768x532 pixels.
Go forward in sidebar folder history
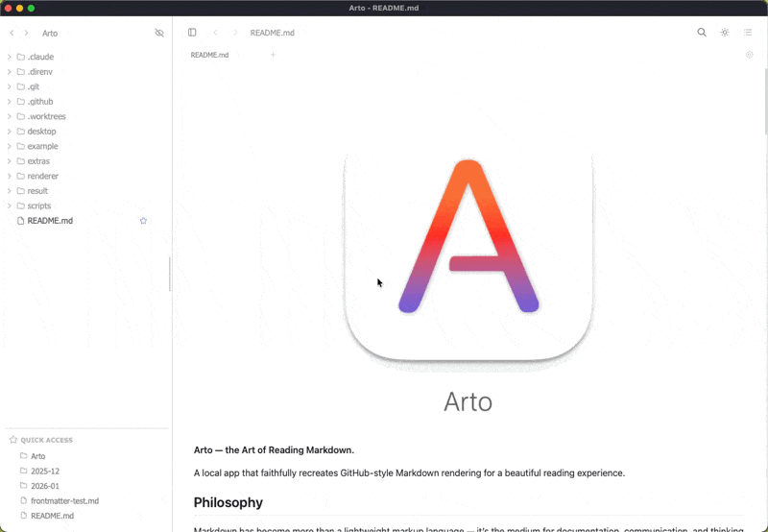coord(27,33)
